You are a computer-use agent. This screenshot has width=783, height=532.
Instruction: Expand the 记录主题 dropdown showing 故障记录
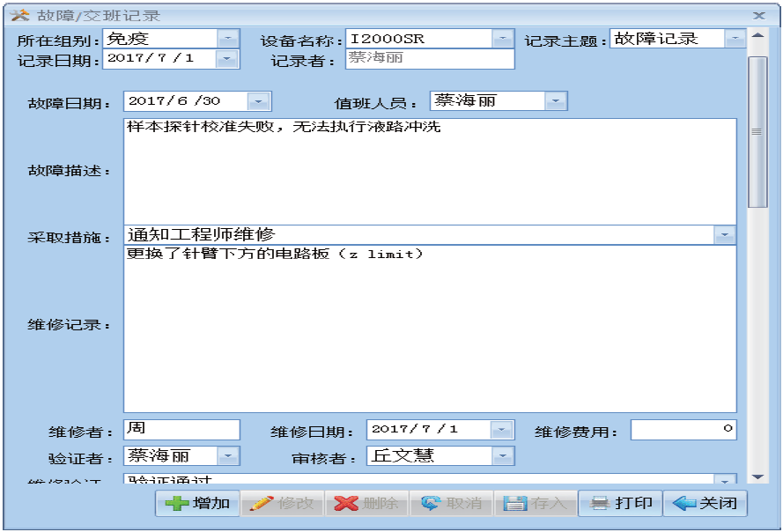click(x=735, y=39)
